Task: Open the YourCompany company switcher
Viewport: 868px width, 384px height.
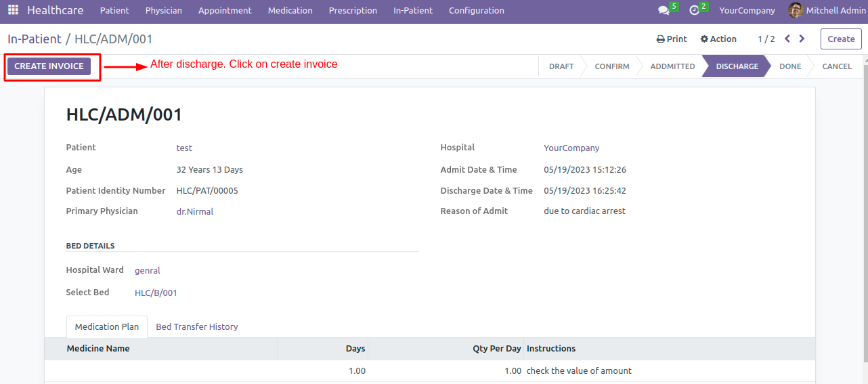Action: [747, 10]
